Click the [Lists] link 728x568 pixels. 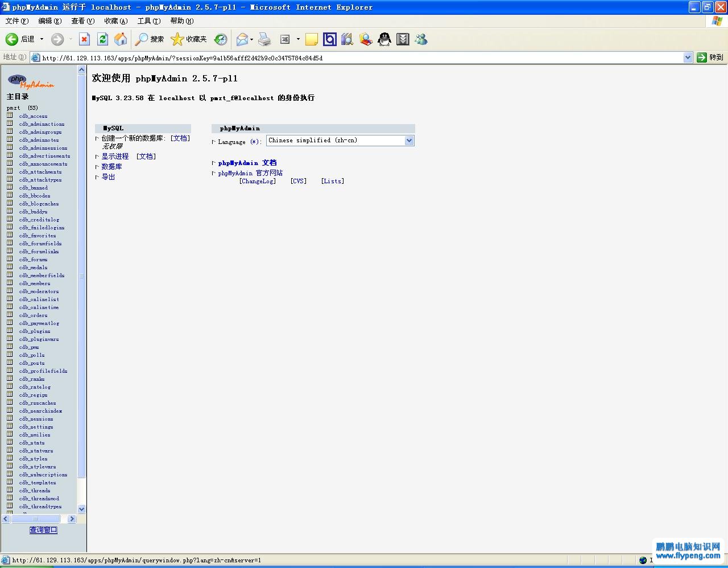(x=333, y=182)
